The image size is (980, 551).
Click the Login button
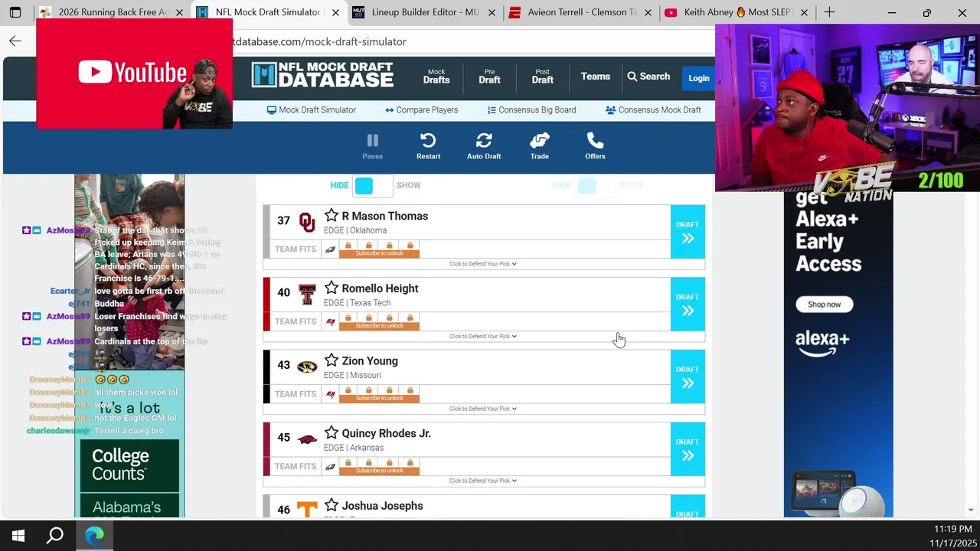pos(698,78)
